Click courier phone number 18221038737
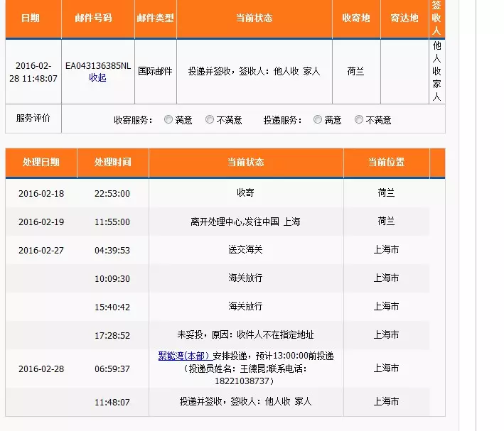Screen dimensions: 504x431 pos(242,381)
